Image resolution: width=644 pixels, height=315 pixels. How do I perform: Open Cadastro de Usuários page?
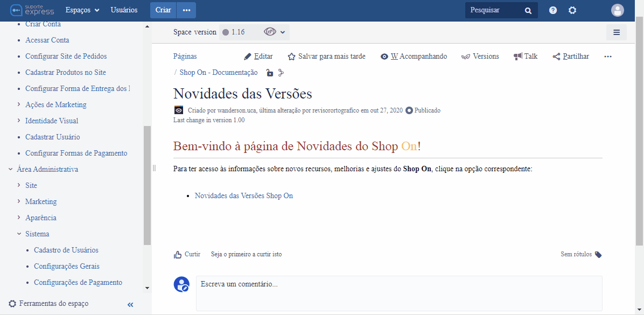click(66, 250)
